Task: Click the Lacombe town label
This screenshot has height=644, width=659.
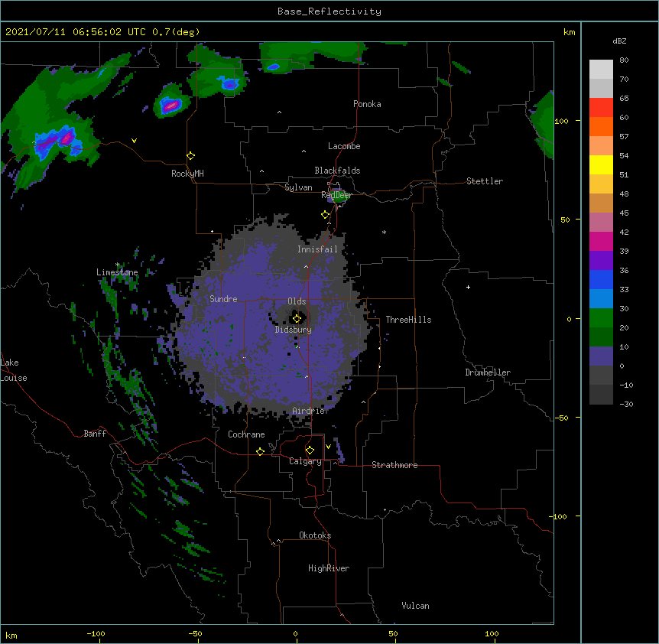Action: point(344,146)
